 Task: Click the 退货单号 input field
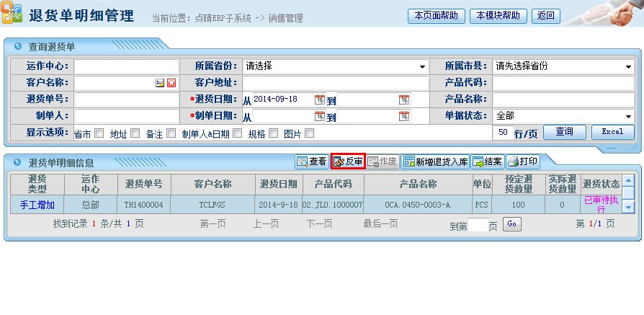click(x=126, y=99)
